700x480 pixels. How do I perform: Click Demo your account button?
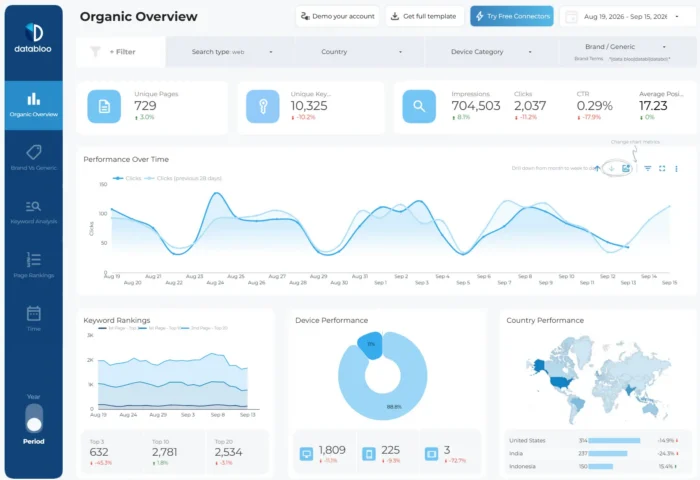(x=338, y=16)
